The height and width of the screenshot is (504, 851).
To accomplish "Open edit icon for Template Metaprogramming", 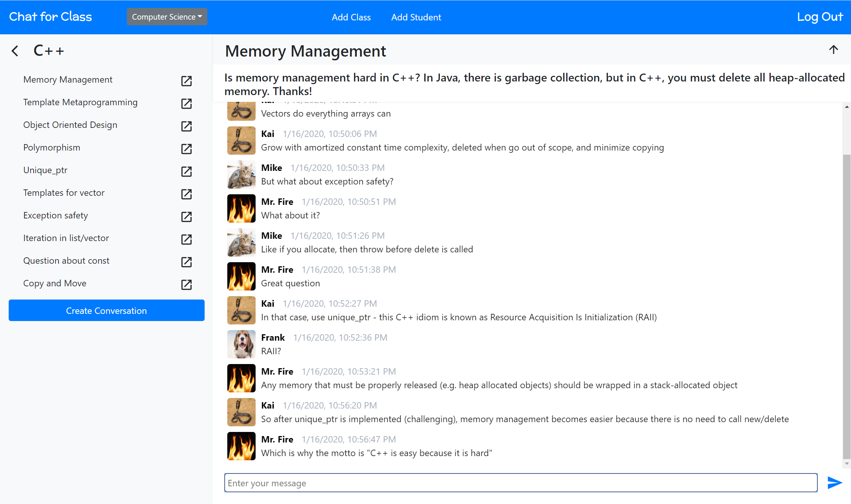I will pyautogui.click(x=187, y=103).
